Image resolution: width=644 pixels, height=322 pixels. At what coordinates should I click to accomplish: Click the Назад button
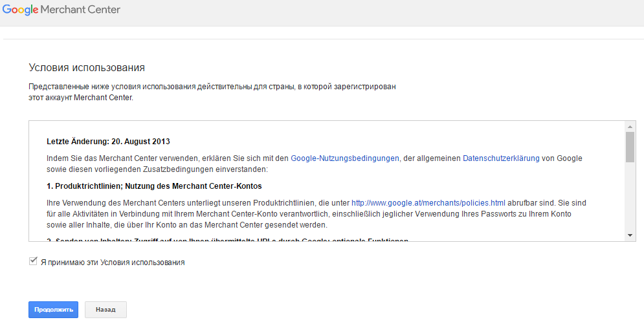pyautogui.click(x=105, y=310)
